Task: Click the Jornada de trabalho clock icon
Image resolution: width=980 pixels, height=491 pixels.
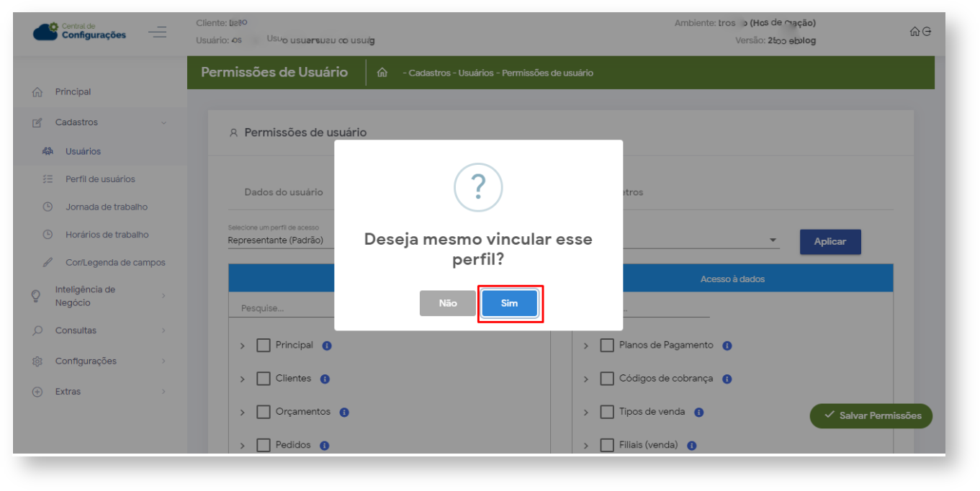Action: click(x=48, y=207)
